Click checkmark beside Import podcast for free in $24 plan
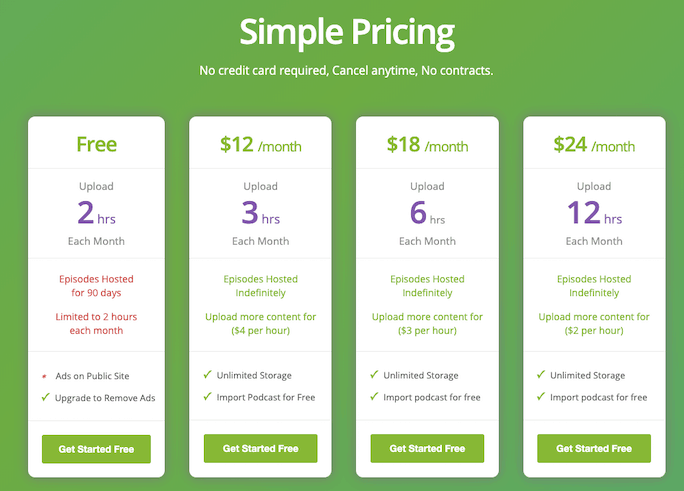 tap(541, 396)
